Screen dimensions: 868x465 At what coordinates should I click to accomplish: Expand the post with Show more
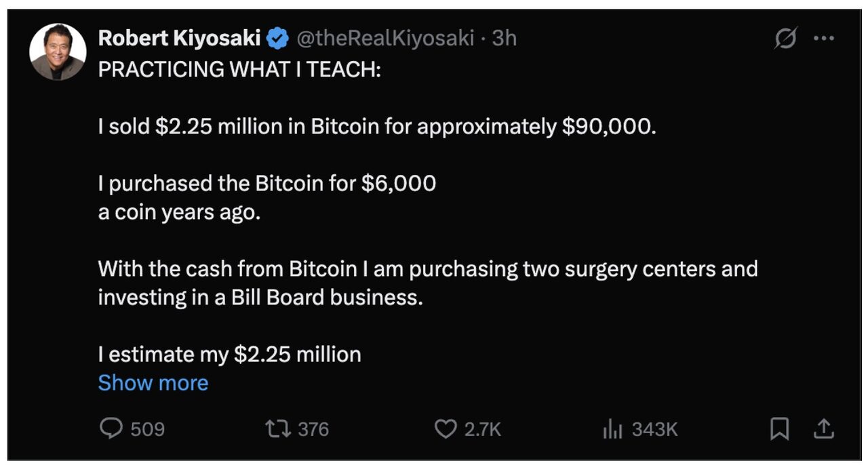(153, 383)
